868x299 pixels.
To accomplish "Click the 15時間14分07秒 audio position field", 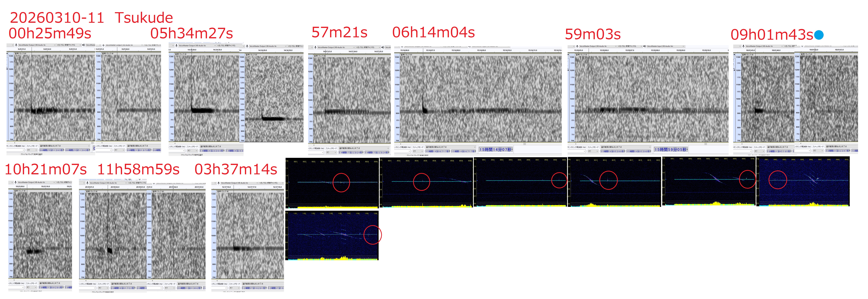I will [x=495, y=149].
